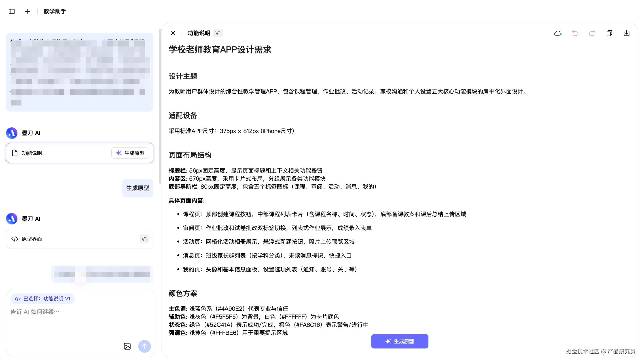Click the V1 tag on the 原型界面 card
The image size is (644, 363).
(144, 239)
